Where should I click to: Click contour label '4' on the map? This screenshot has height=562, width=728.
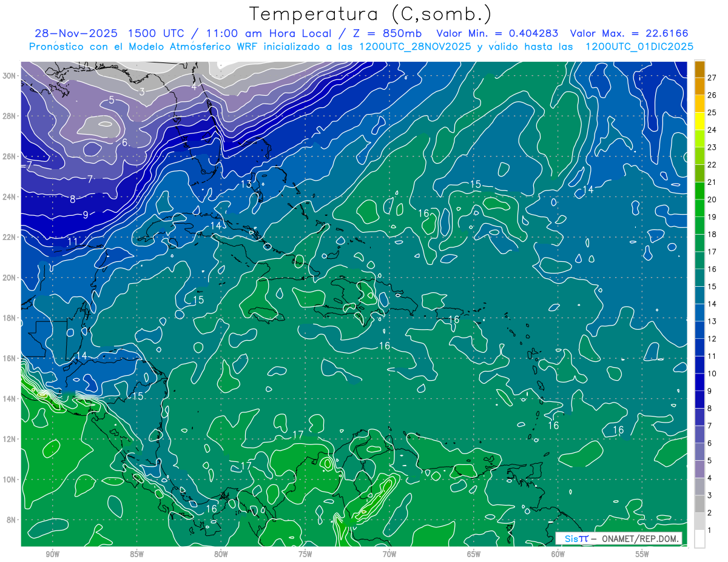[x=194, y=87]
